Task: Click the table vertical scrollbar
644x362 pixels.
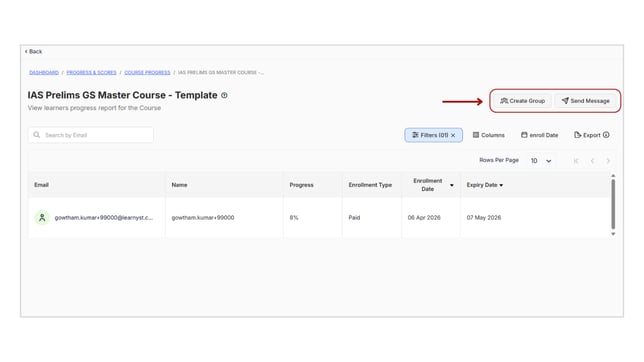Action: [613, 204]
